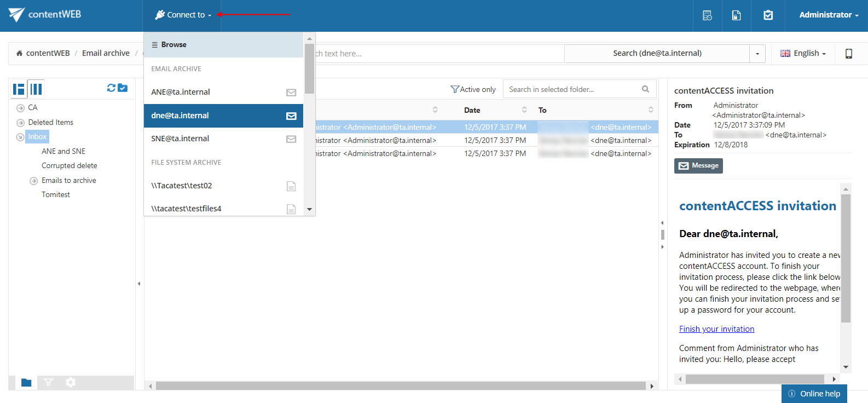Open the search scope dropdown arrow
This screenshot has height=403, width=868.
point(757,54)
